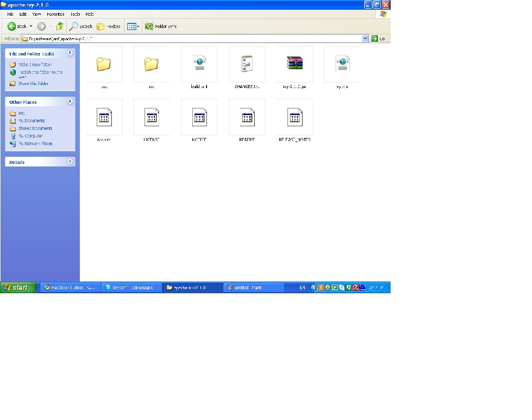532x420 pixels.
Task: Open My Network Places link
Action: coord(35,144)
